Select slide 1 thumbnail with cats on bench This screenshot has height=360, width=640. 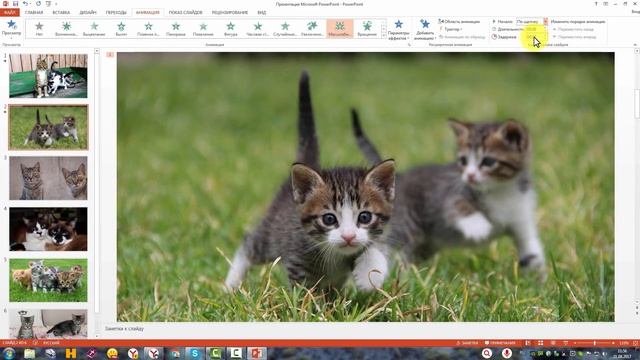(48, 76)
